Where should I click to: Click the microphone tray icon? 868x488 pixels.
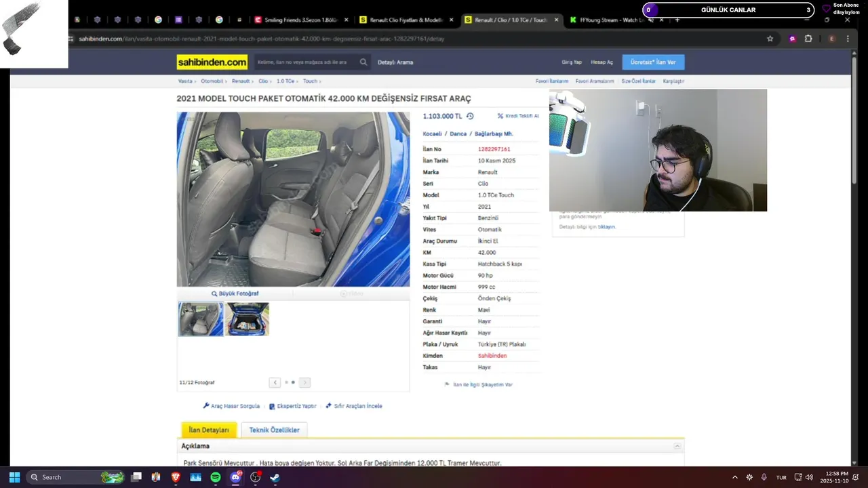point(764,477)
